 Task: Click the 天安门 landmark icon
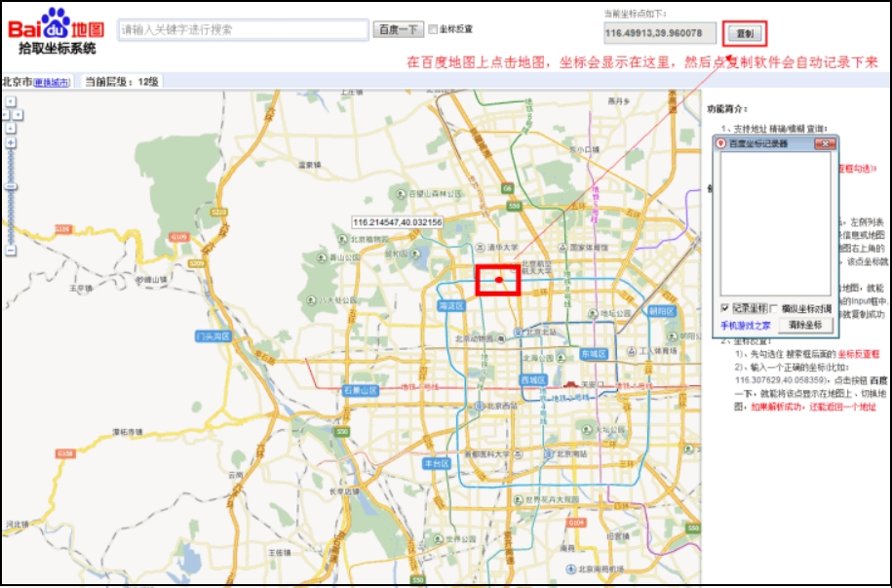[570, 384]
